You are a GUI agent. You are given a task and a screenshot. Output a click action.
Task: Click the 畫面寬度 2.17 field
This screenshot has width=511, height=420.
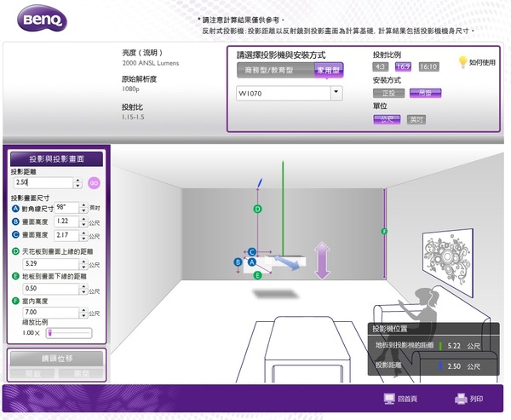(66, 235)
